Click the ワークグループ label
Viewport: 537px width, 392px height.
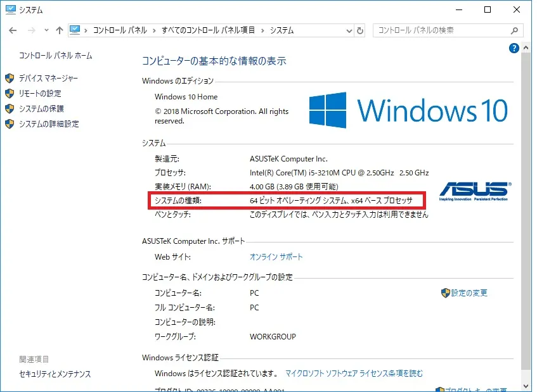(x=175, y=336)
